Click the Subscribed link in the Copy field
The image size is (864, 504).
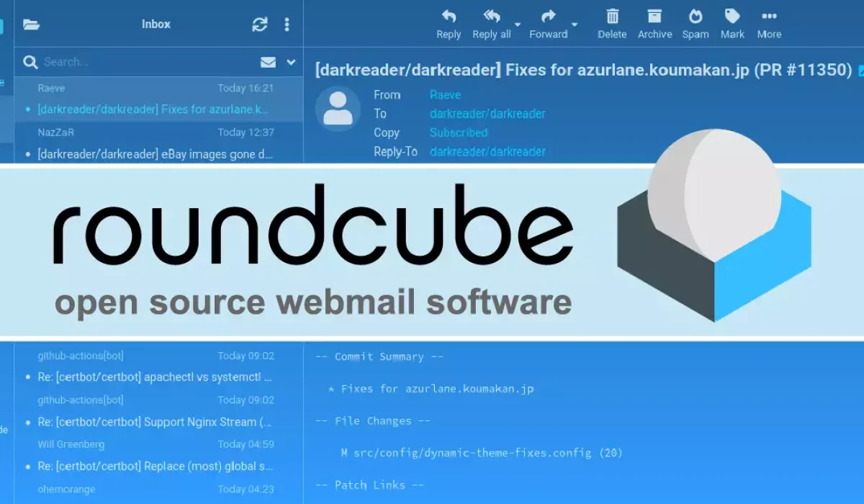point(459,132)
